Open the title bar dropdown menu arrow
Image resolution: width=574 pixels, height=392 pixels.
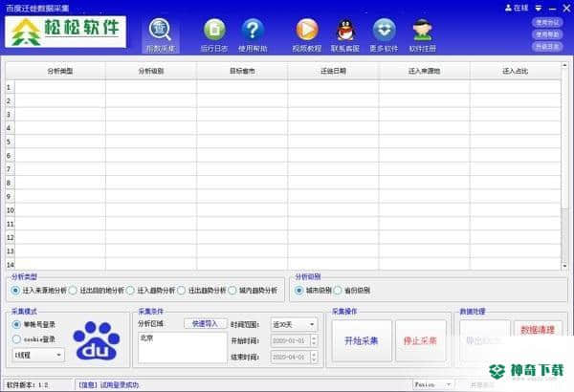point(539,8)
